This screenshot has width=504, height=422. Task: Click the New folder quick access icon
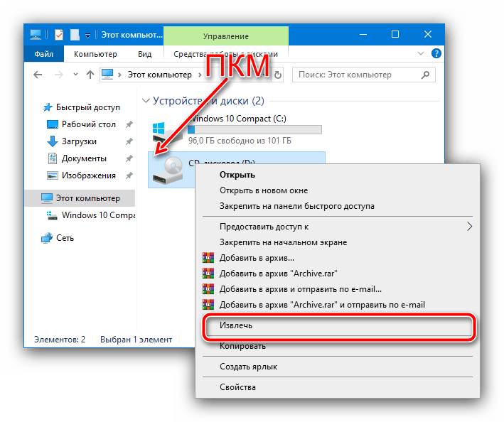[x=75, y=35]
